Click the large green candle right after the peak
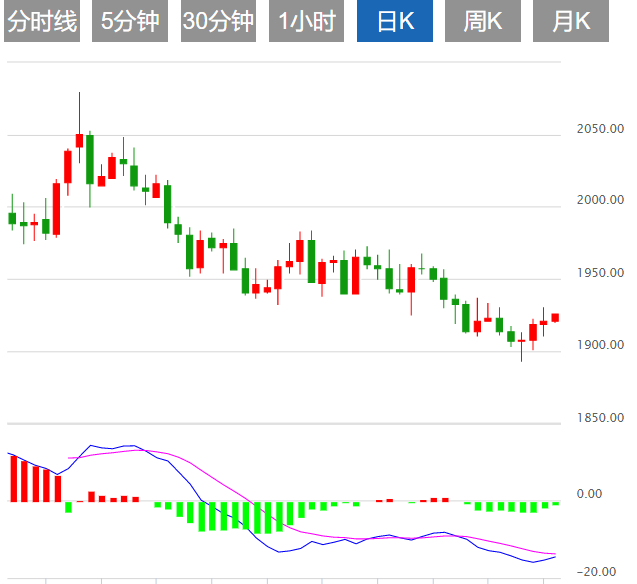Image resolution: width=637 pixels, height=584 pixels. coord(90,159)
